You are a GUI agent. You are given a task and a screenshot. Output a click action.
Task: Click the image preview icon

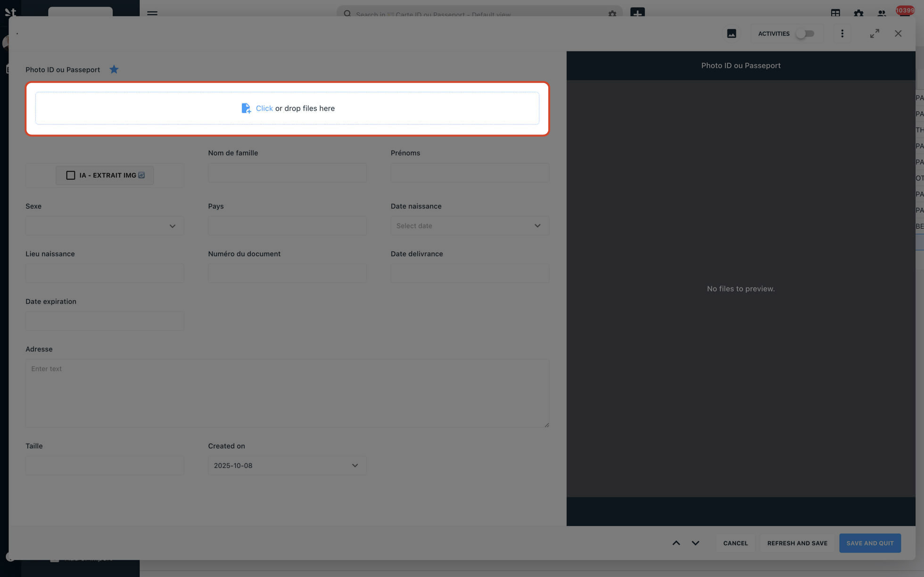(731, 33)
